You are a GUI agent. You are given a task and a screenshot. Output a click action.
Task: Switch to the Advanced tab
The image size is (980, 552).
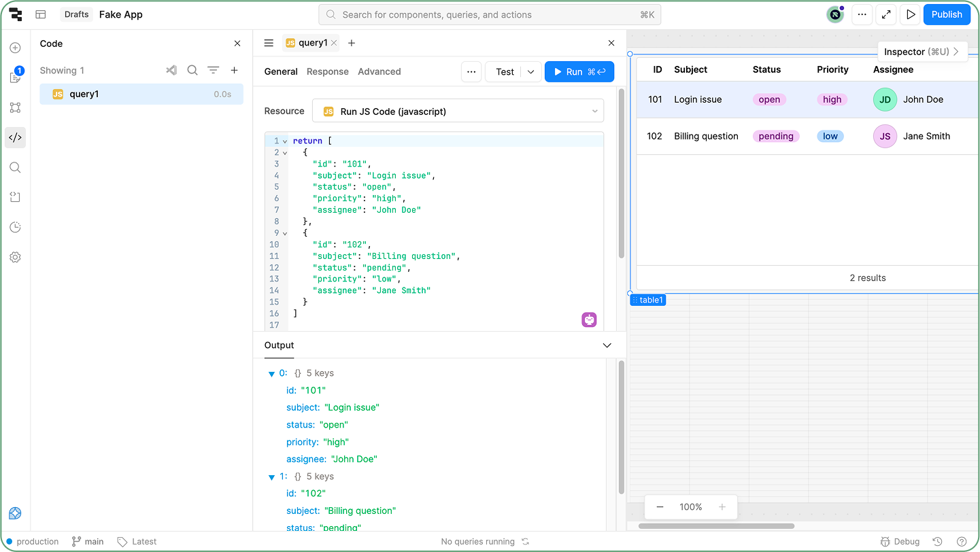tap(379, 71)
